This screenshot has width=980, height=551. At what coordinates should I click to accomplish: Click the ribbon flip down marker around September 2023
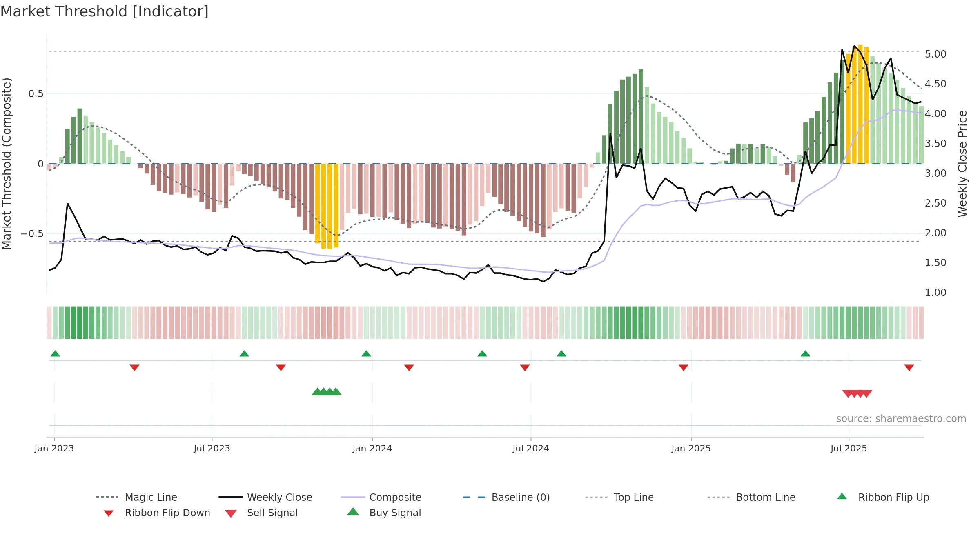281,368
